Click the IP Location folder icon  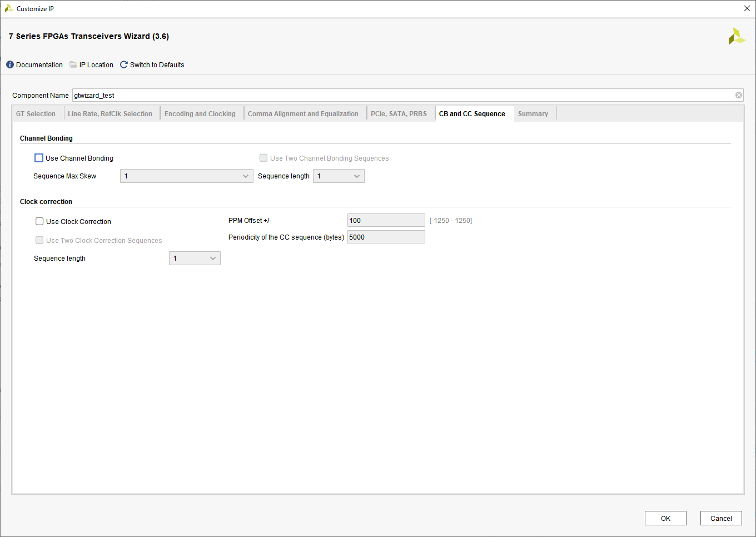(73, 65)
